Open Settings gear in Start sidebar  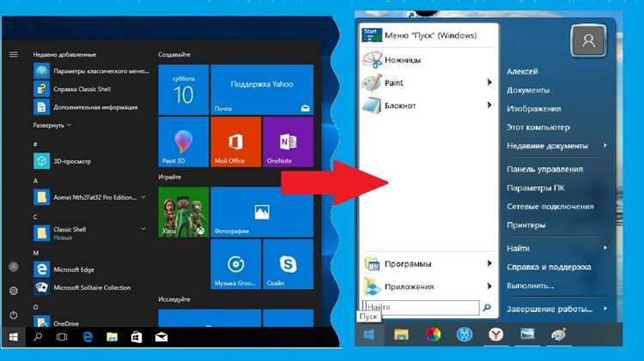14,291
